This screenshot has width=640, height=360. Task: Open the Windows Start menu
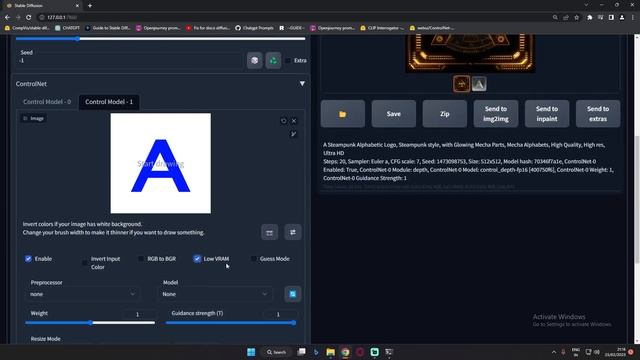click(251, 352)
